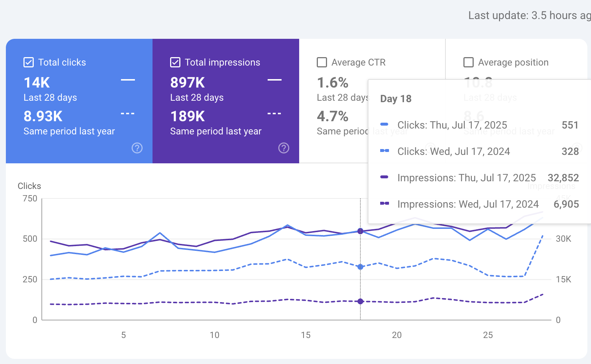The image size is (591, 364).
Task: Click the solid purple legend swatch in tooltip
Action: click(x=384, y=177)
